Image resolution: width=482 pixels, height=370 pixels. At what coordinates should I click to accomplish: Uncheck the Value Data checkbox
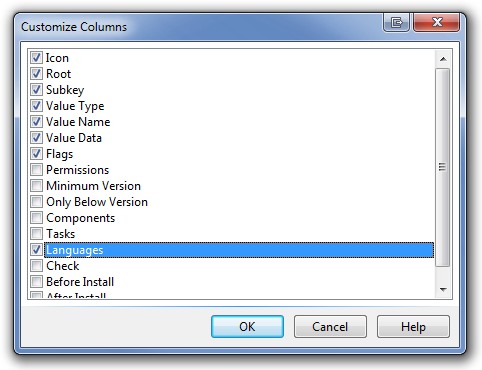36,138
